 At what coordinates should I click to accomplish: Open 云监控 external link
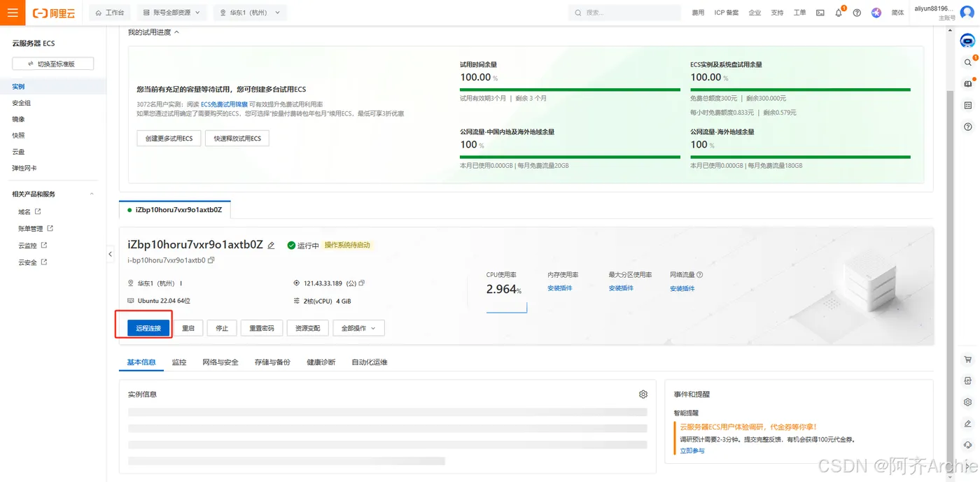pyautogui.click(x=33, y=246)
